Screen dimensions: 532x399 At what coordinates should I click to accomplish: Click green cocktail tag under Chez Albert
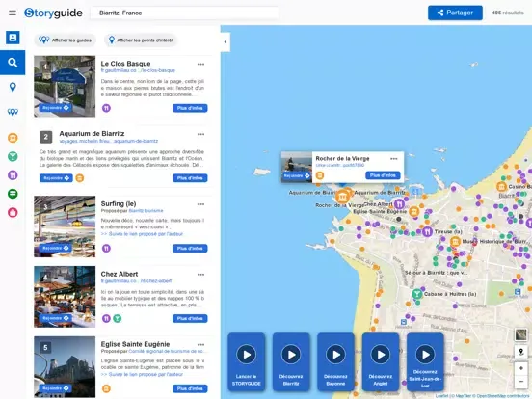coord(117,319)
